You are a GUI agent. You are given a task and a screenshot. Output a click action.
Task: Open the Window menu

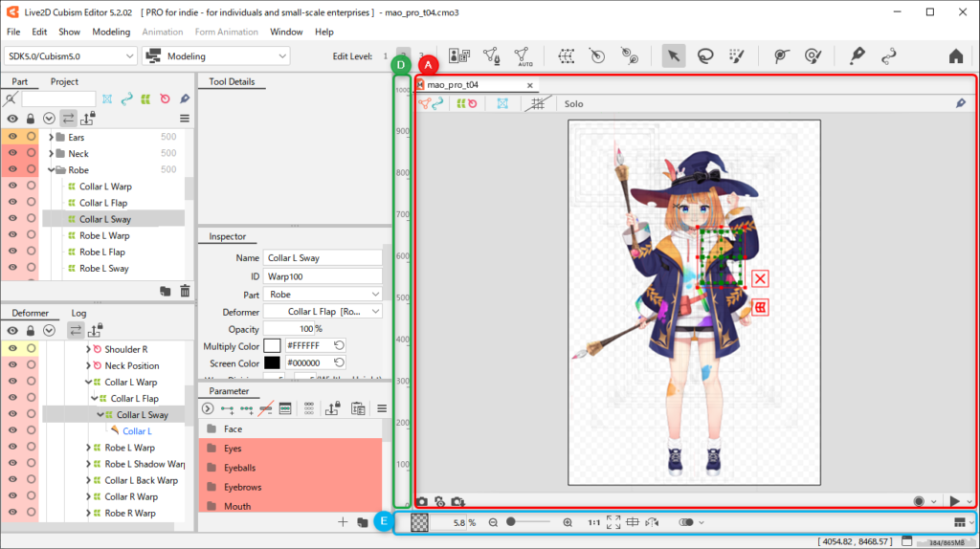point(286,32)
